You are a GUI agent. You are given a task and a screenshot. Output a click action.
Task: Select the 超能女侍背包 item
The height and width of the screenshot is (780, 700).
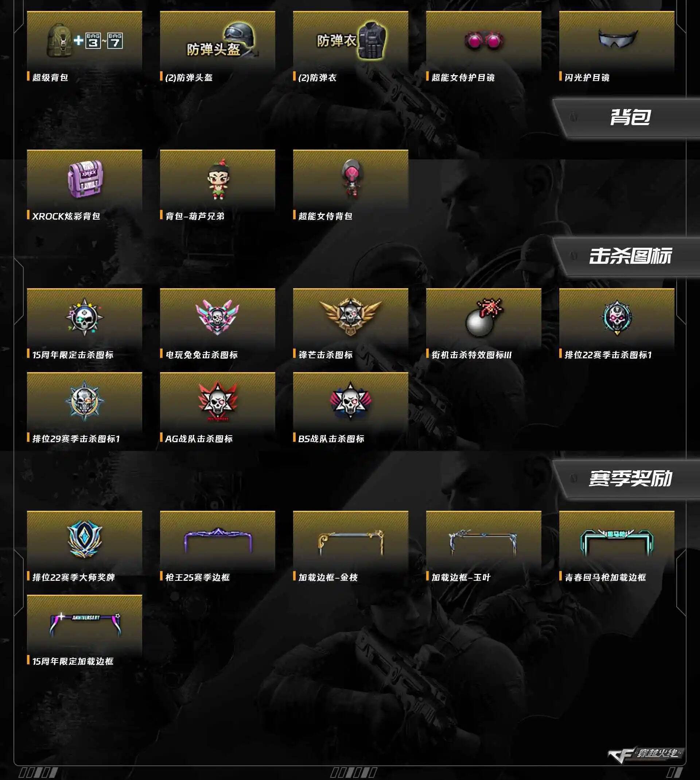(350, 179)
